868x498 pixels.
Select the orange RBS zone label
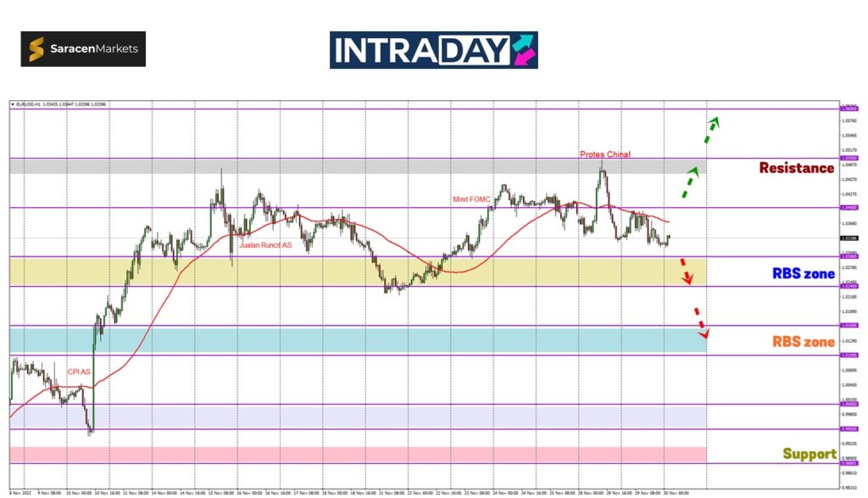803,342
